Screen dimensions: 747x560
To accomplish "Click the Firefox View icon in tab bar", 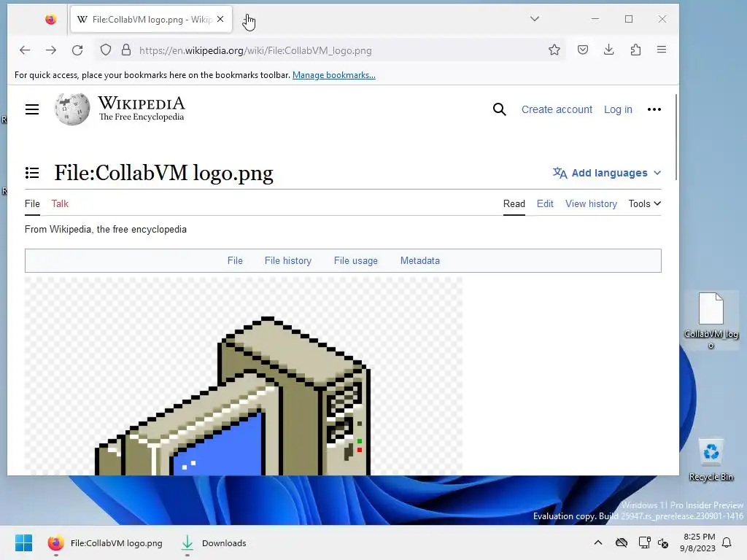I will click(x=51, y=19).
